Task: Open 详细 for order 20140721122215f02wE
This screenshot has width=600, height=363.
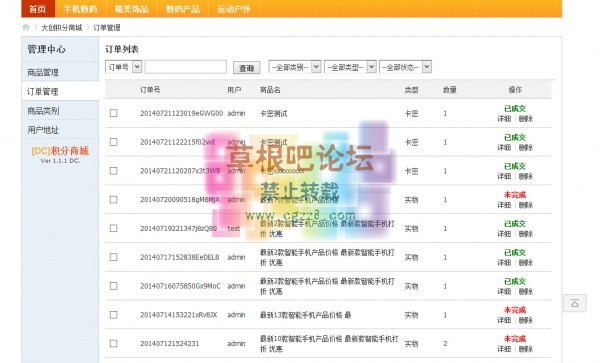Action: pyautogui.click(x=504, y=147)
